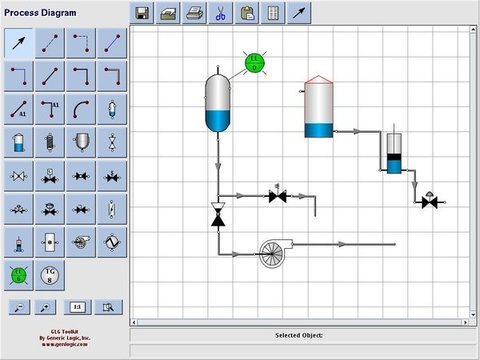Choose the blue tank palette item
The width and height of the screenshot is (480, 360).
pyautogui.click(x=19, y=142)
